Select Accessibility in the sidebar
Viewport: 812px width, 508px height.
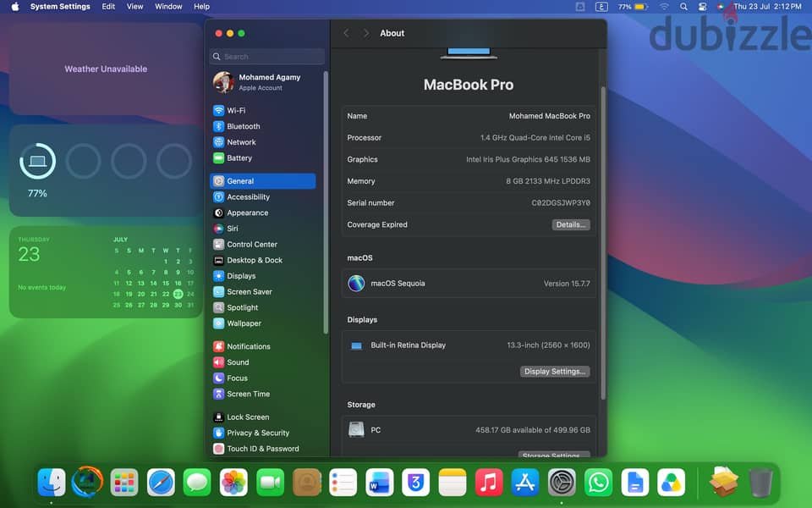coord(263,197)
